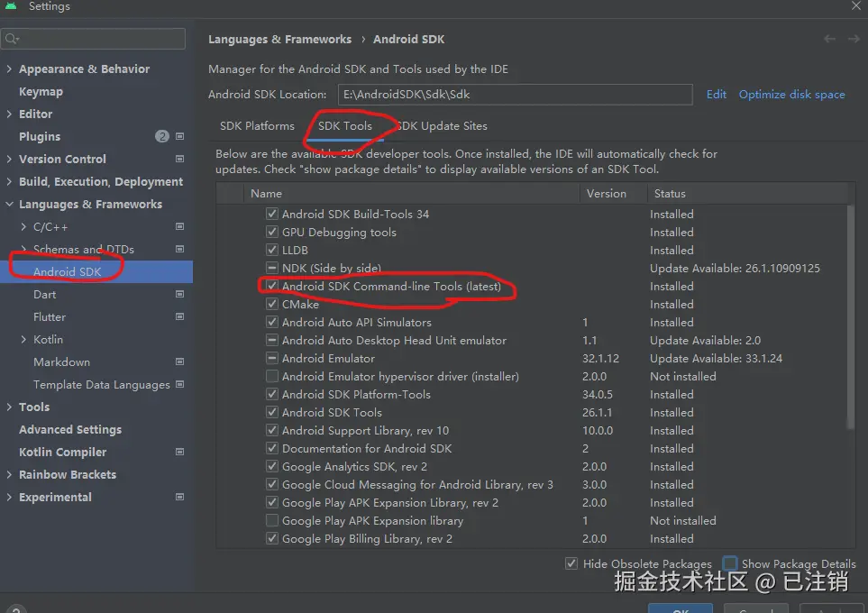Open Advanced Settings page
The image size is (868, 613).
(70, 430)
